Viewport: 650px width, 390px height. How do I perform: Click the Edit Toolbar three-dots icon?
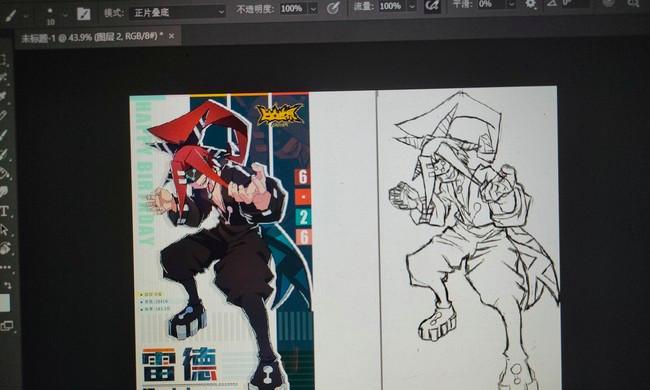click(x=6, y=267)
